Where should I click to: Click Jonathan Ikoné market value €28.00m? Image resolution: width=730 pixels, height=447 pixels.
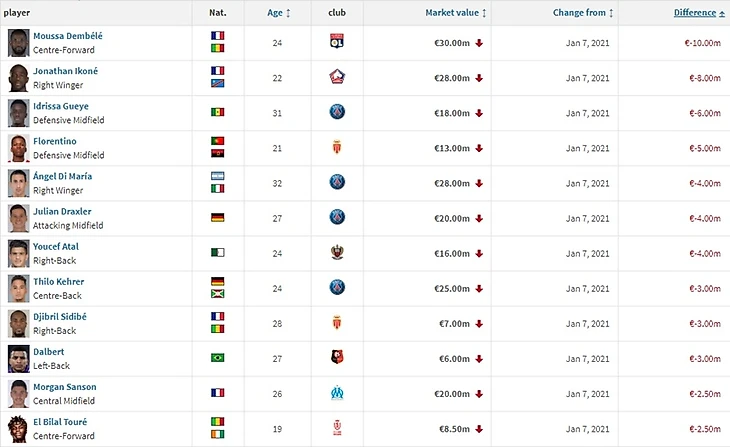(x=449, y=78)
